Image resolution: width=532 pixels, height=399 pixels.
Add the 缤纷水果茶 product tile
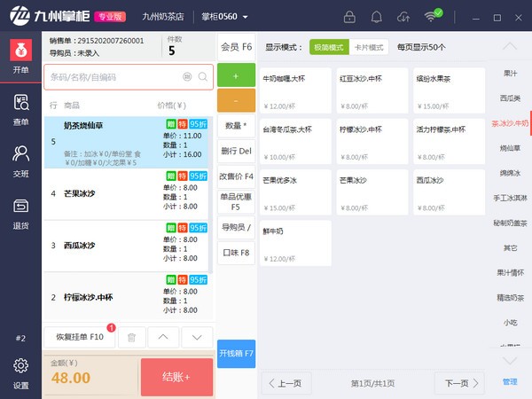pyautogui.click(x=445, y=88)
